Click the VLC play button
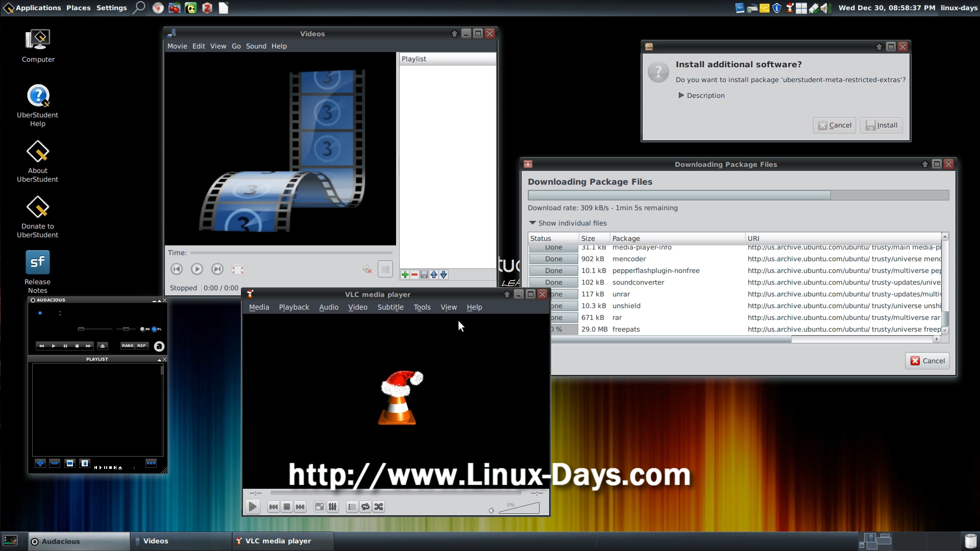The width and height of the screenshot is (980, 551). pos(253,507)
